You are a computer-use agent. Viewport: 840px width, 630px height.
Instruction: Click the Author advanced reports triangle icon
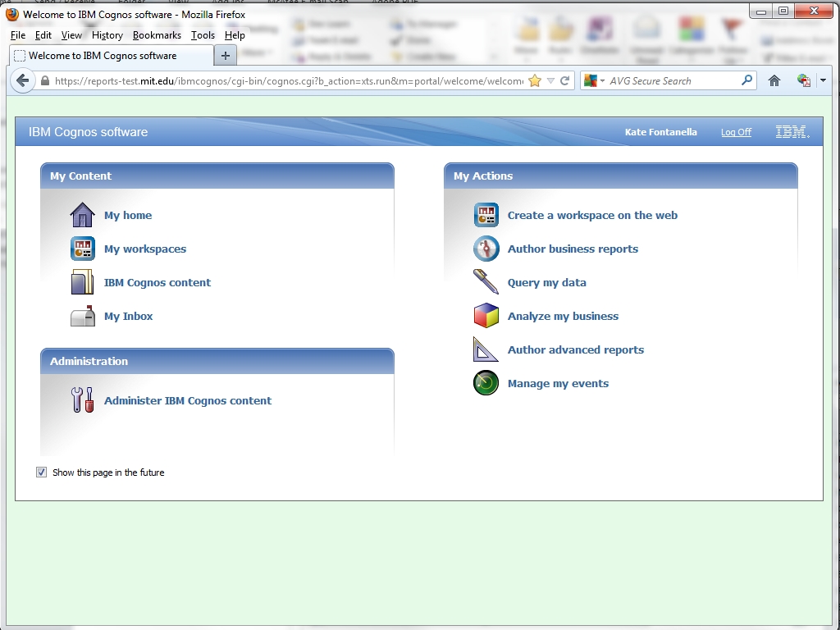click(486, 349)
